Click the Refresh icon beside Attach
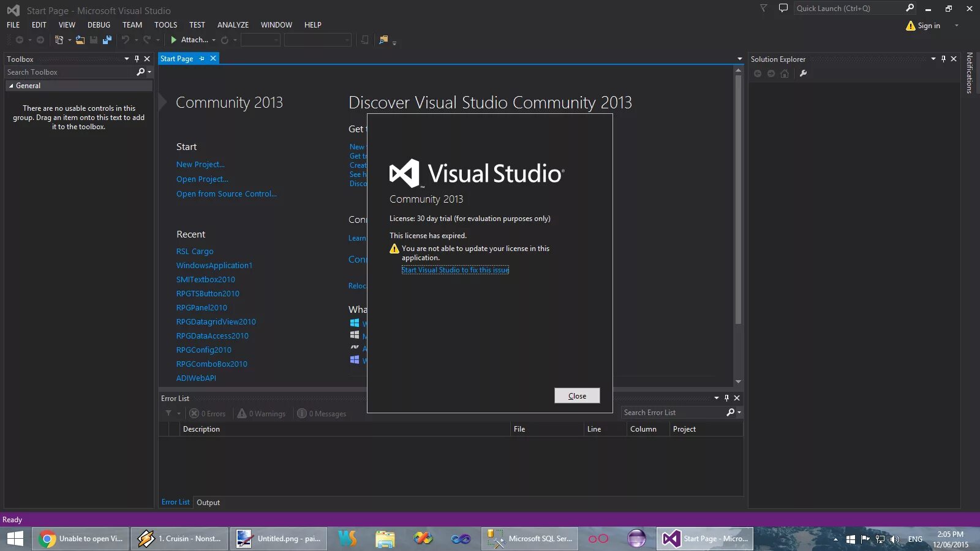The width and height of the screenshot is (980, 551). tap(225, 40)
